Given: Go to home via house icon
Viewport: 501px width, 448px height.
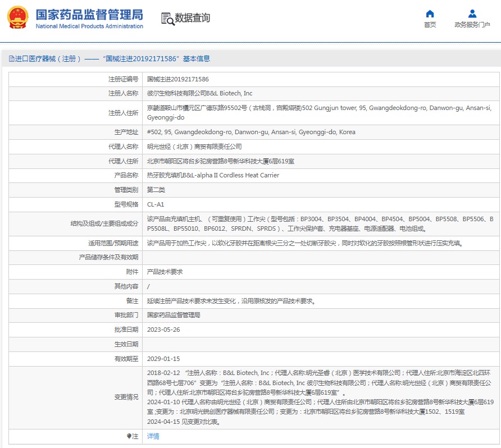Looking at the screenshot, I should tap(430, 13).
